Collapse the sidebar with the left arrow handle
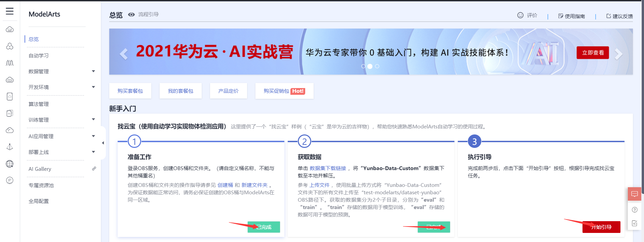This screenshot has width=644, height=242. (103, 143)
